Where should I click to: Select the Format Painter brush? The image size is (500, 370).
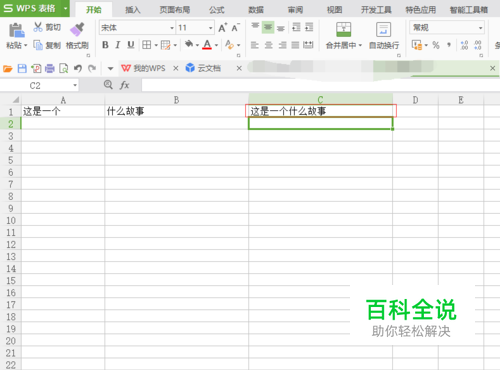77,29
